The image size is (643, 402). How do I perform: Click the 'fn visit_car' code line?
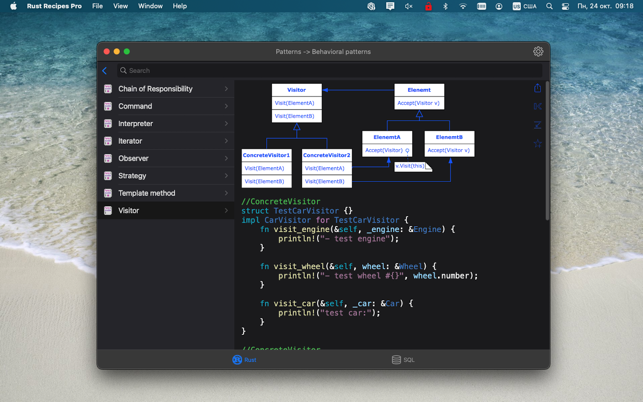[x=337, y=304]
